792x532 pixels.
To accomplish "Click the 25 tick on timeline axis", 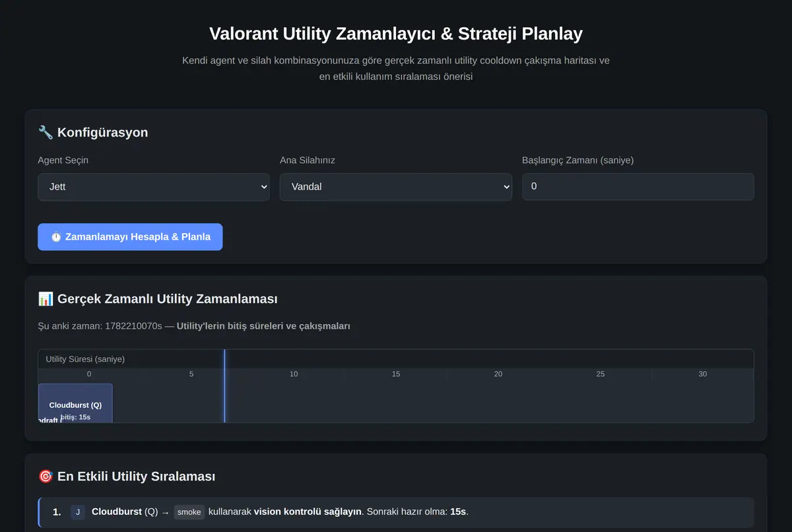I will coord(601,374).
